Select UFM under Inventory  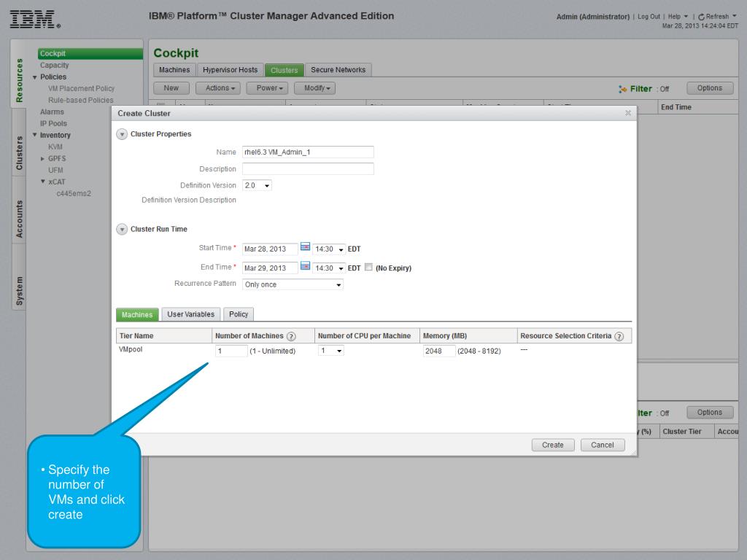[55, 171]
